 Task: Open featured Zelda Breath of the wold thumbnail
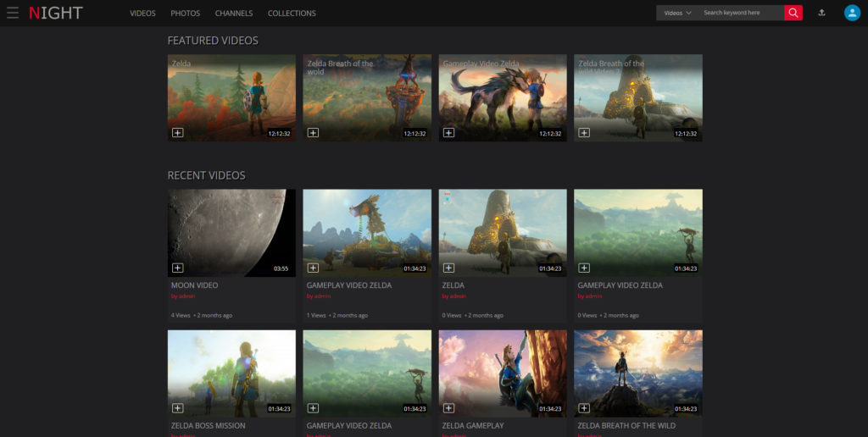367,98
